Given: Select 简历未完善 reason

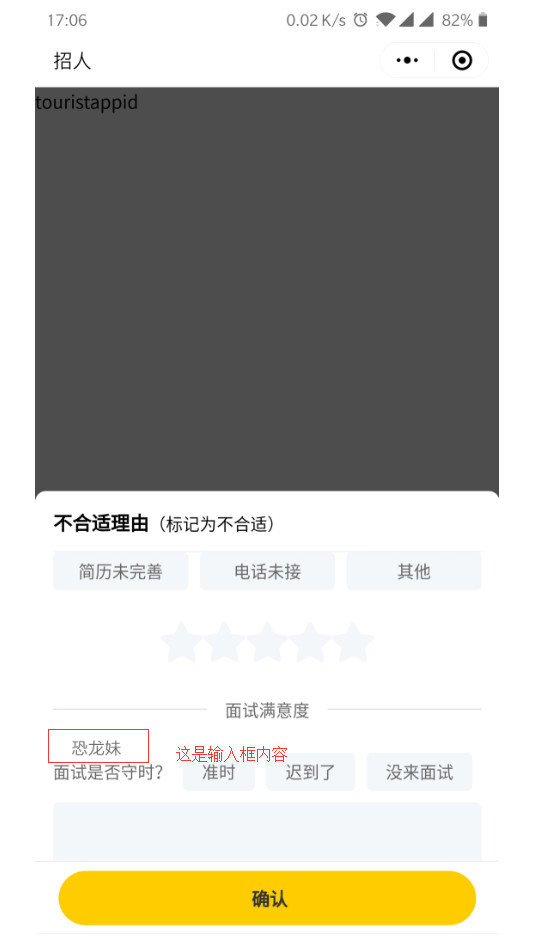Looking at the screenshot, I should (120, 571).
